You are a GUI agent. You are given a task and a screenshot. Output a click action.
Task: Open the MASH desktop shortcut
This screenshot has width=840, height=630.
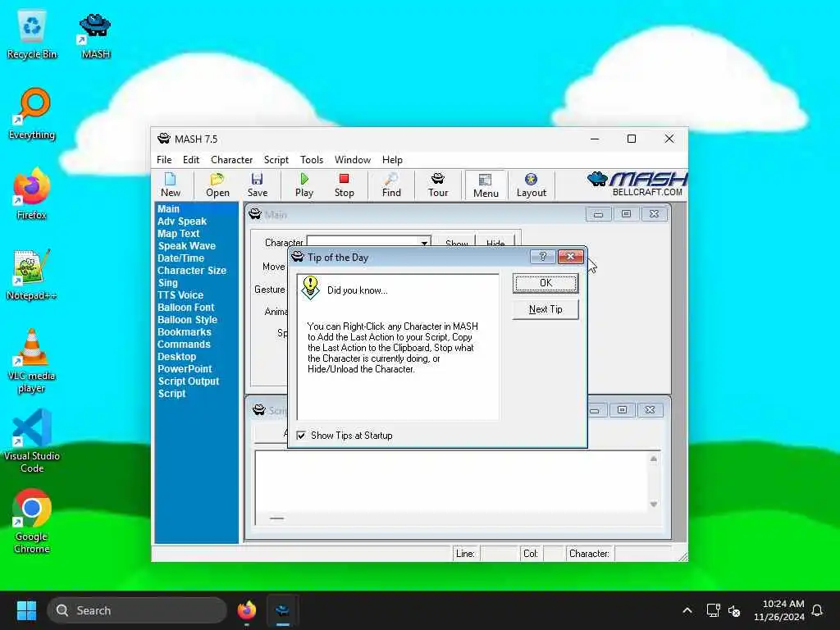click(95, 36)
